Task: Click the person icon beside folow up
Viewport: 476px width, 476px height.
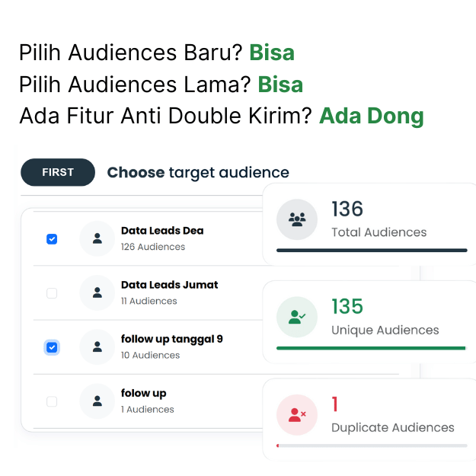Action: pyautogui.click(x=97, y=401)
